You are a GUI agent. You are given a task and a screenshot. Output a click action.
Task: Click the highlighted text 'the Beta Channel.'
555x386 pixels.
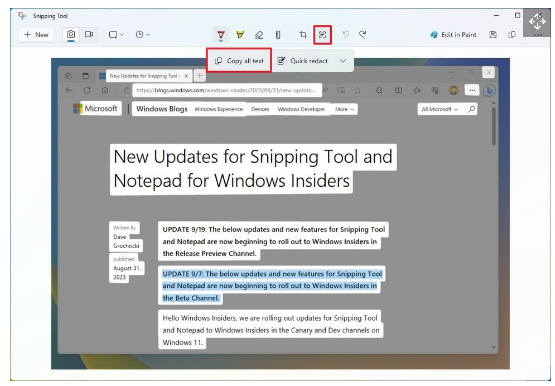click(x=191, y=298)
